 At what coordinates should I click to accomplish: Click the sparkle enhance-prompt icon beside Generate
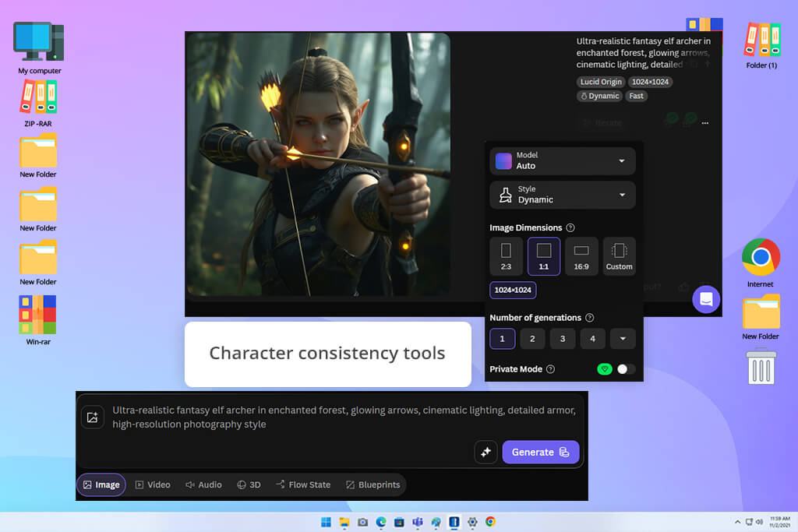(486, 452)
